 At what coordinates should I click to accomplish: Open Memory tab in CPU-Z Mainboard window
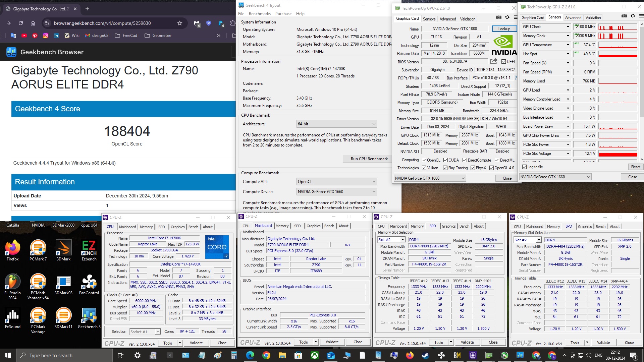(x=282, y=226)
